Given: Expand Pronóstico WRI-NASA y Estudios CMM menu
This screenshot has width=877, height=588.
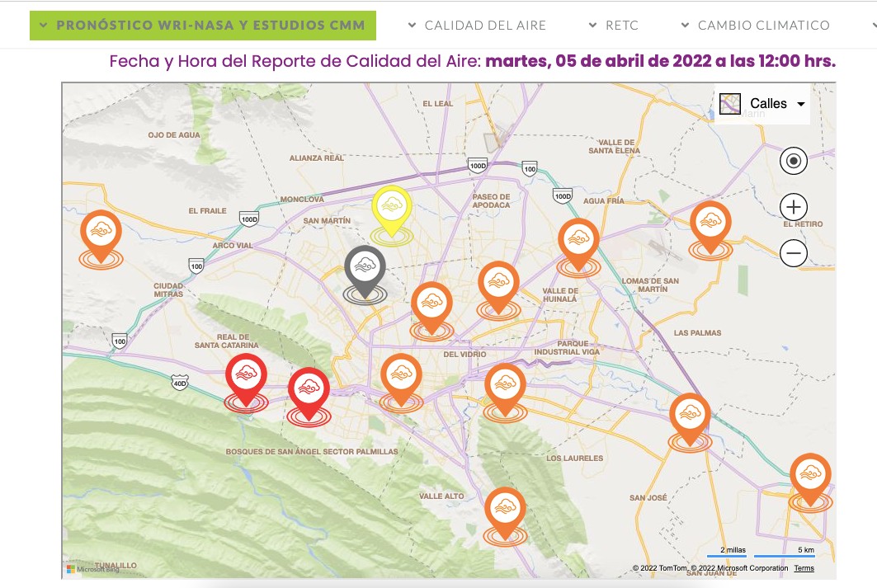Looking at the screenshot, I should point(203,26).
